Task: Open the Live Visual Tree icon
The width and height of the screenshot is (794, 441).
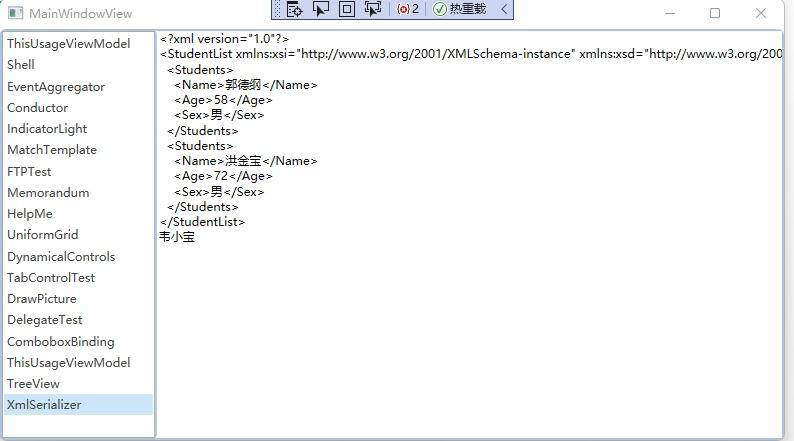Action: (x=294, y=9)
